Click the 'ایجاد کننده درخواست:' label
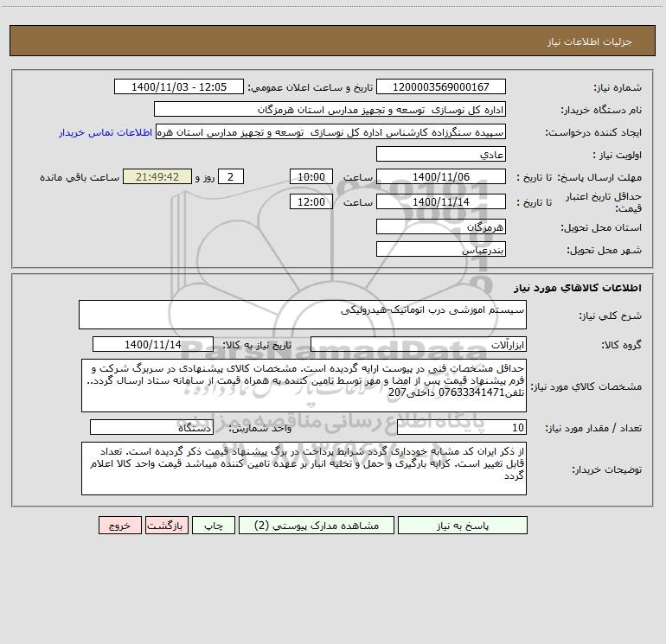 [x=593, y=133]
